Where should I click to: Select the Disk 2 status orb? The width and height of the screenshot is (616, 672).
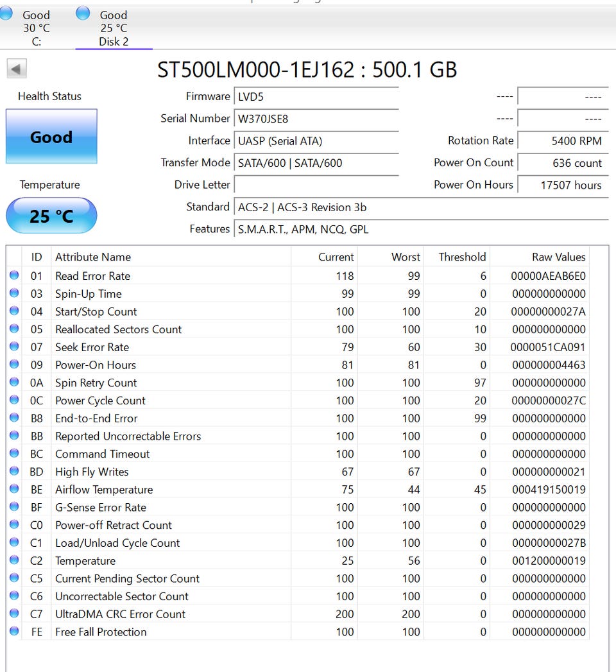(83, 13)
